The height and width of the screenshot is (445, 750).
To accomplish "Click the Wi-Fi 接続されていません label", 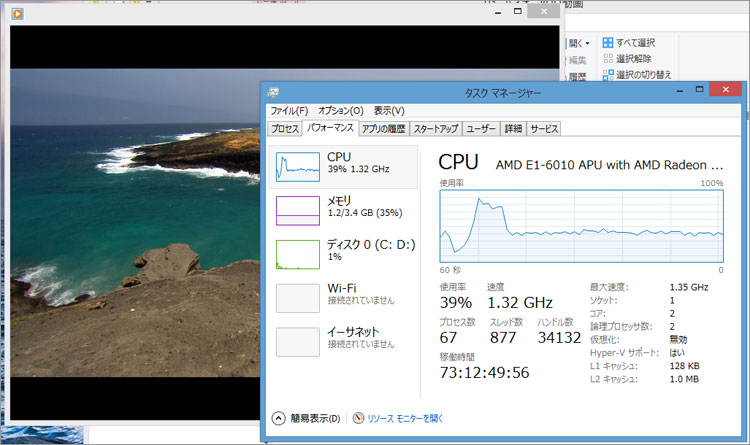I will tap(361, 294).
